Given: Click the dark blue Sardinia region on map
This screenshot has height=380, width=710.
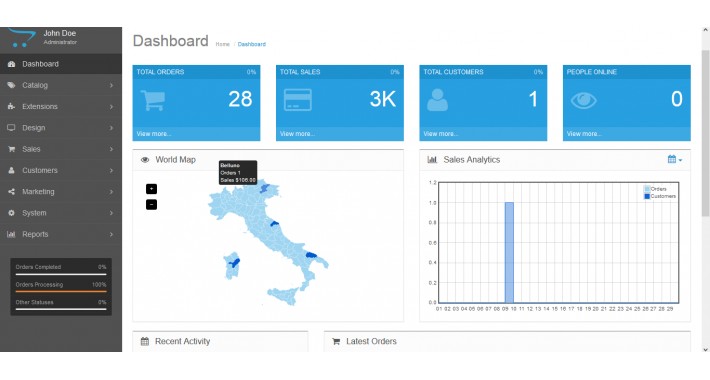Looking at the screenshot, I should click(235, 263).
